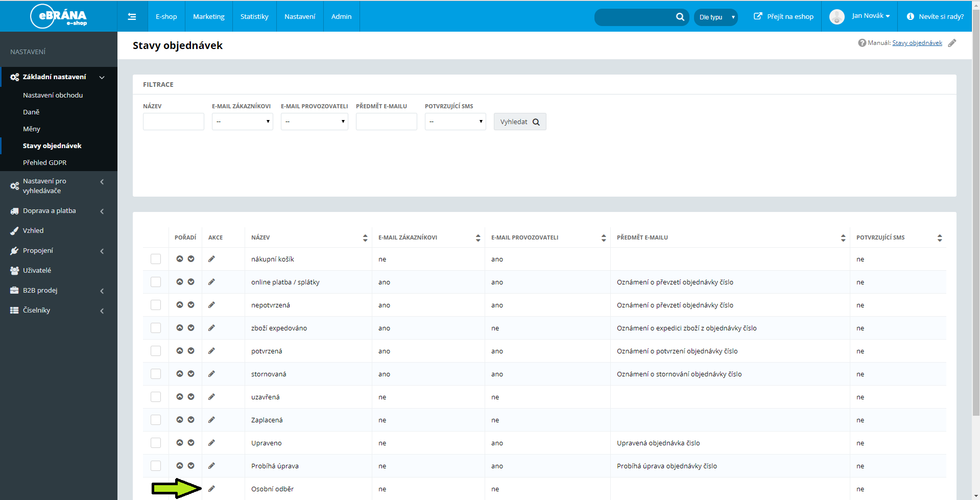Tick the checkbox for 'zboží expedováno'
Screen dimensions: 980x500
click(x=156, y=328)
